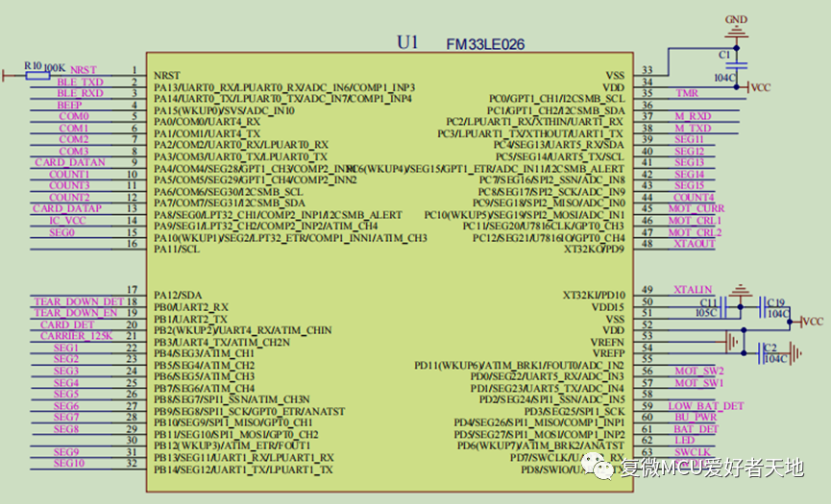Select the MOT_CURR net label
Viewport: 831px width, 504px height.
[697, 208]
